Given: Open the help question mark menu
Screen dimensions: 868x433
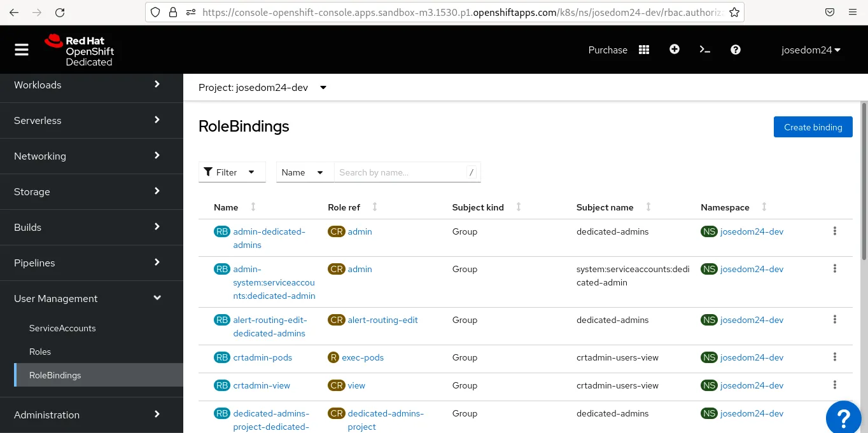Looking at the screenshot, I should tap(736, 50).
